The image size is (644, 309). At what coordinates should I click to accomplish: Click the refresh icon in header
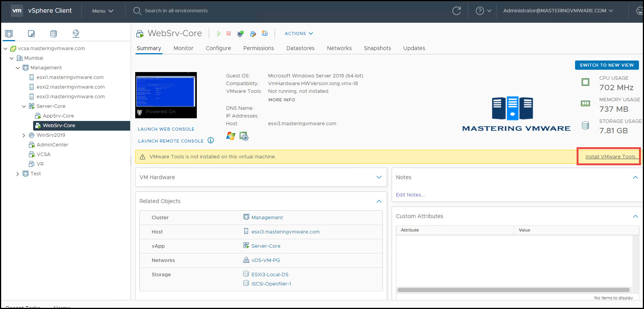[456, 11]
